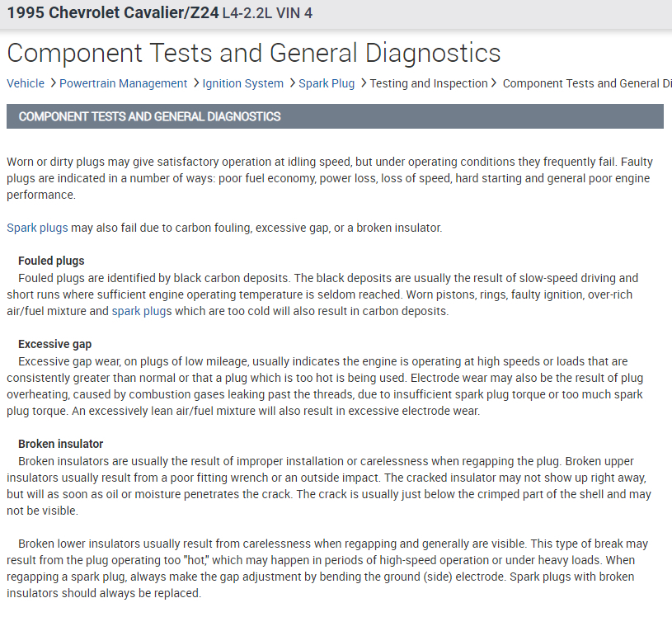Hit the chevron after Testing and Inspection
This screenshot has height=617, width=672.
pyautogui.click(x=495, y=83)
